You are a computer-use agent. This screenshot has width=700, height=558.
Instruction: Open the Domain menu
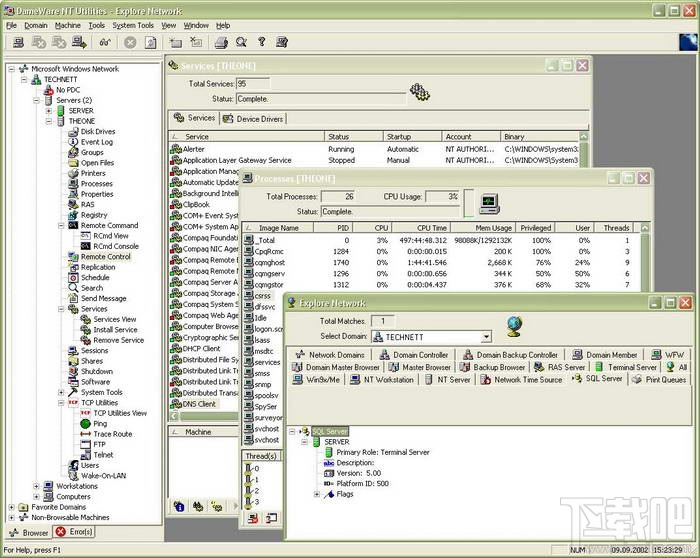[x=36, y=25]
